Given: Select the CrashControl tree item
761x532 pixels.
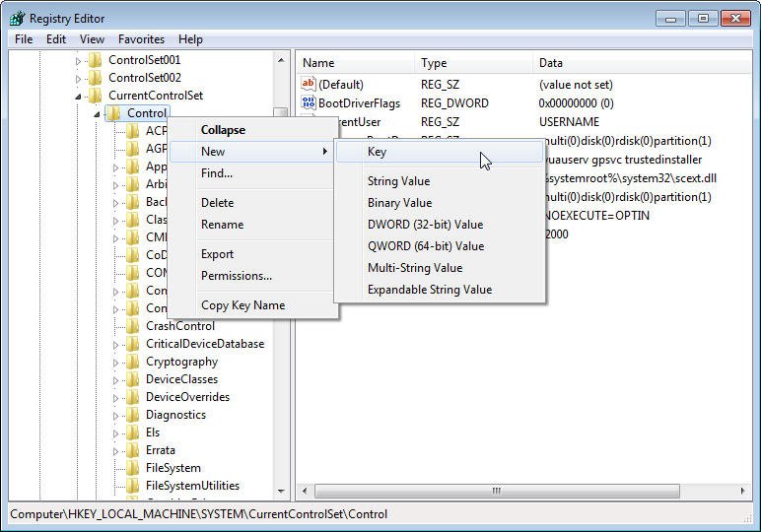Looking at the screenshot, I should click(x=180, y=326).
